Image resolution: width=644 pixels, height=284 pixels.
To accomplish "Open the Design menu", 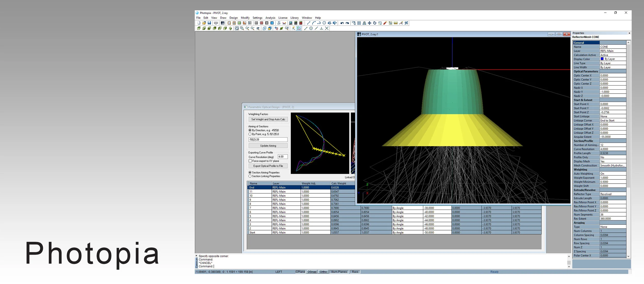I will pos(234,18).
